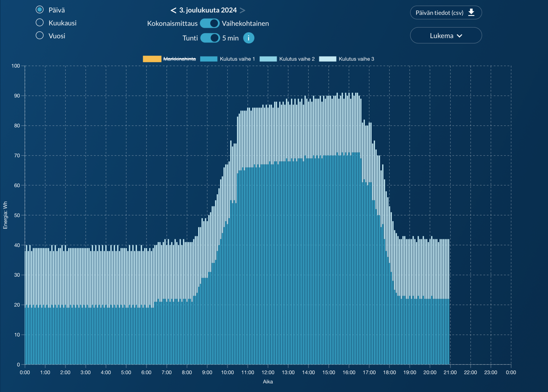This screenshot has height=392, width=548.
Task: Go to previous day with left arrow
Action: tap(173, 10)
